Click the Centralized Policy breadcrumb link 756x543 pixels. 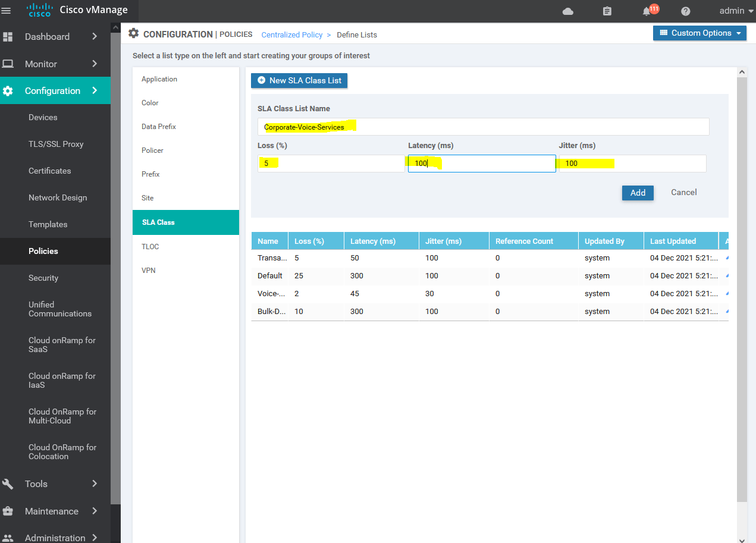pos(291,34)
